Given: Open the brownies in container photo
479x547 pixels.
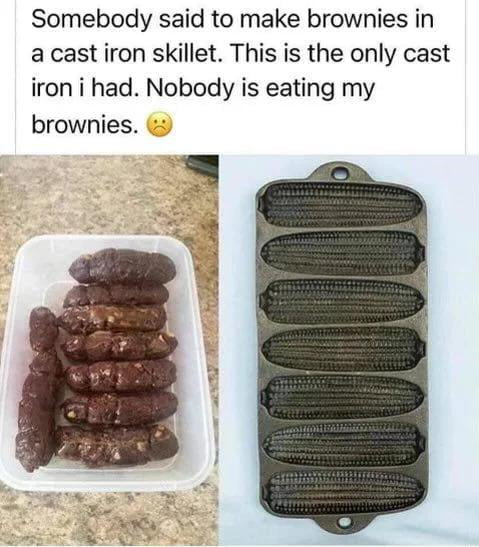Looking at the screenshot, I should [109, 351].
